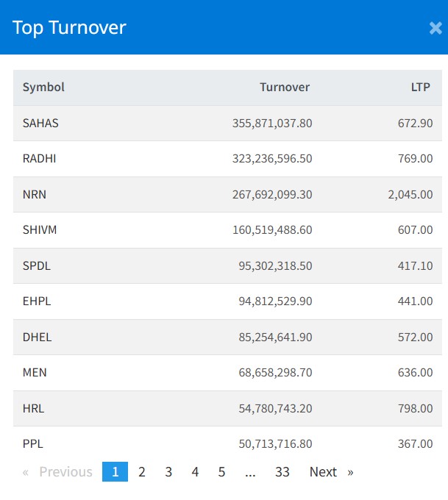Screen dimensions: 448x500
Task: Close the Top Turnover dialog
Action: click(435, 29)
